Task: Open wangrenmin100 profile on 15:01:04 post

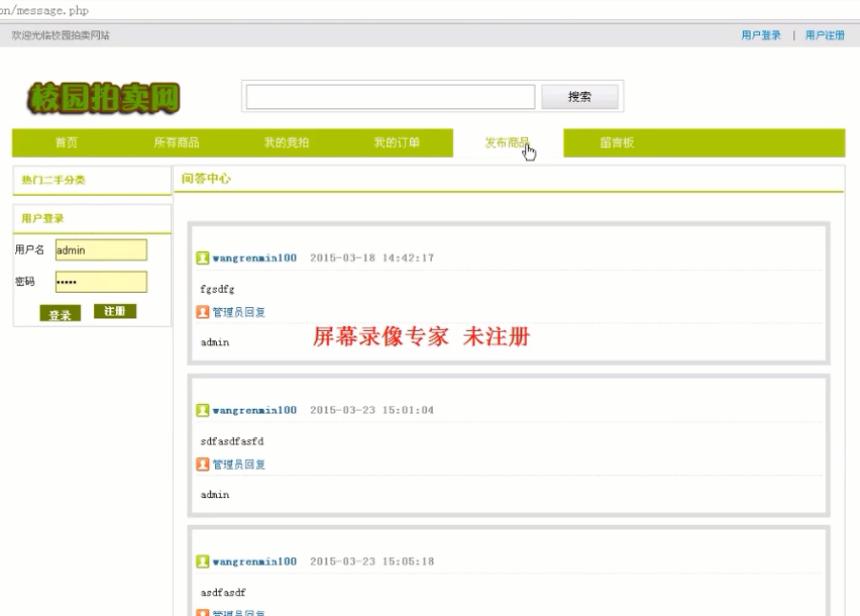Action: click(x=255, y=410)
